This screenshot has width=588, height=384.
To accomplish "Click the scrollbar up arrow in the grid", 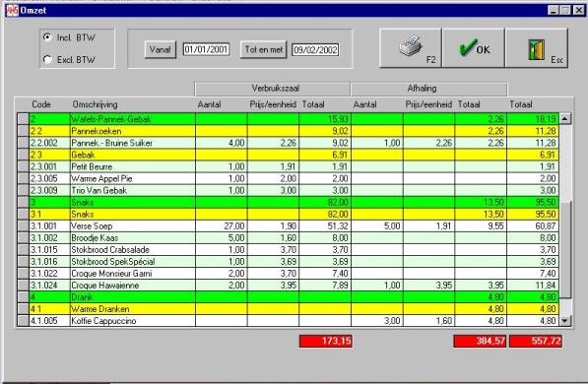I will click(564, 119).
